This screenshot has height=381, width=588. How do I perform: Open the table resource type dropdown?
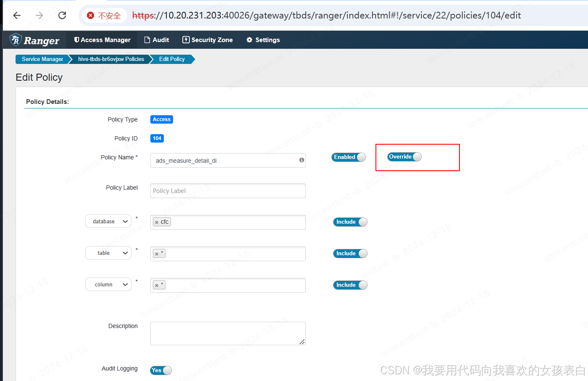[x=108, y=253]
